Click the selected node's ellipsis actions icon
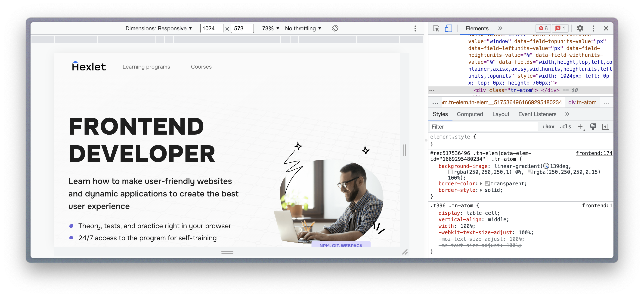 point(432,90)
